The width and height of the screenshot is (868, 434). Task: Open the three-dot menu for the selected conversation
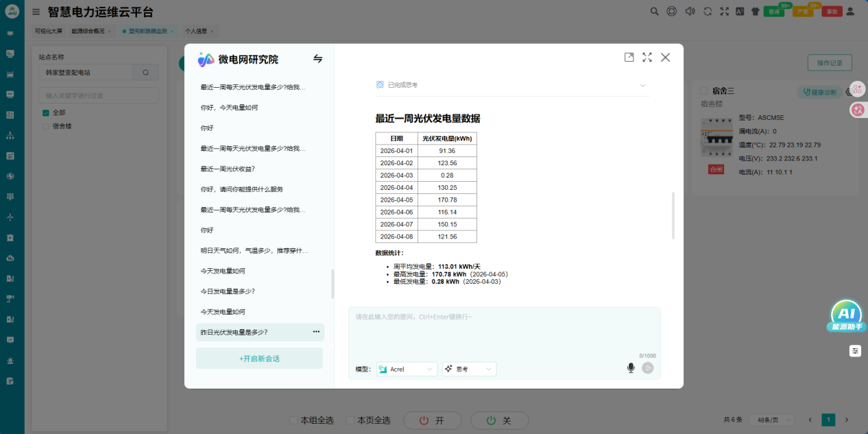pos(316,332)
